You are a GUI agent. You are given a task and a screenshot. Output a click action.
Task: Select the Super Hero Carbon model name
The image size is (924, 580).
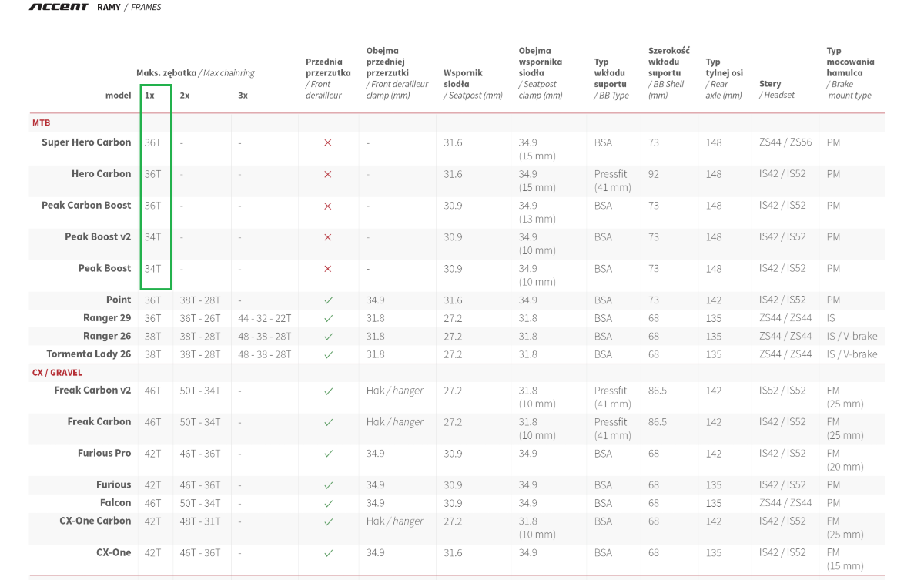pyautogui.click(x=86, y=142)
